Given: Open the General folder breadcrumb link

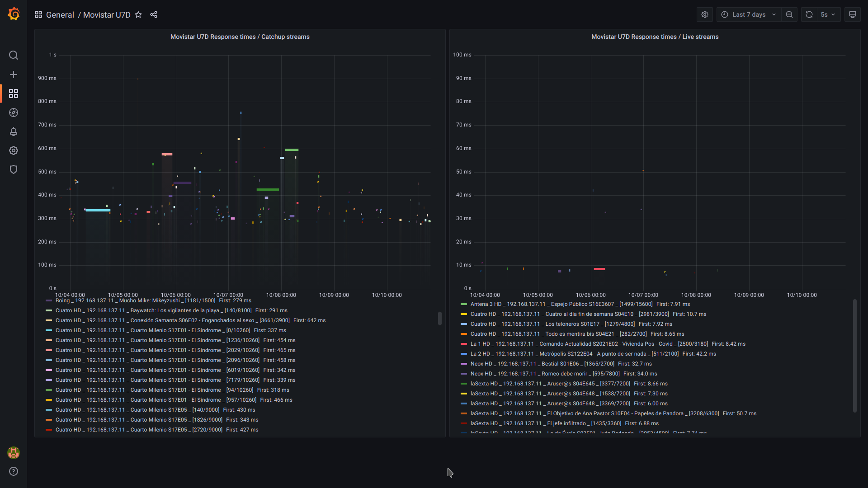Looking at the screenshot, I should tap(60, 15).
